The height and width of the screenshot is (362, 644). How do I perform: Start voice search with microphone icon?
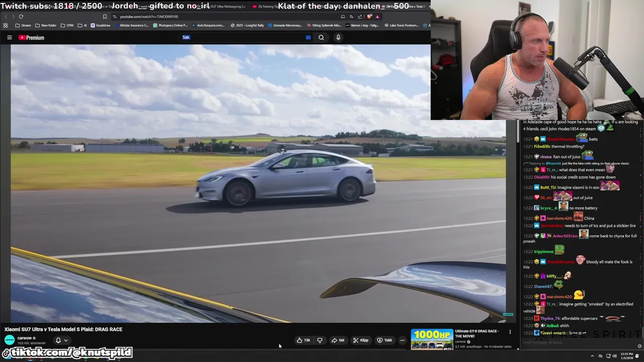[x=338, y=37]
